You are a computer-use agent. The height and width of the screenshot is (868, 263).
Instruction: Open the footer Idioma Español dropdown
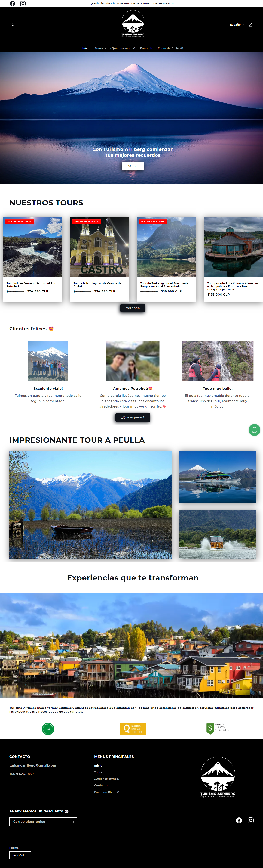tap(20, 856)
